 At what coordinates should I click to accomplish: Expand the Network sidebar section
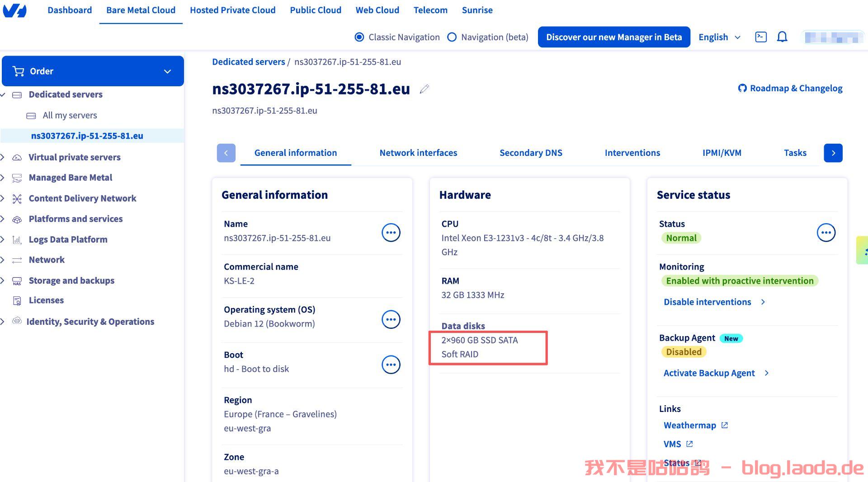click(x=3, y=260)
